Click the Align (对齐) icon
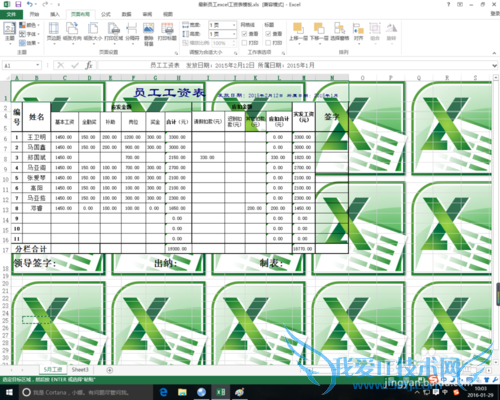 [x=358, y=33]
